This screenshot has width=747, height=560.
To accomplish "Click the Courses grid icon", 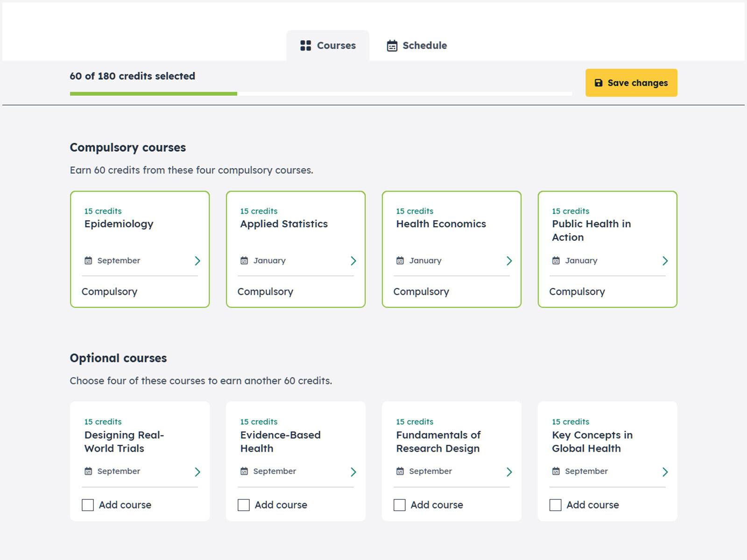I will pyautogui.click(x=305, y=45).
